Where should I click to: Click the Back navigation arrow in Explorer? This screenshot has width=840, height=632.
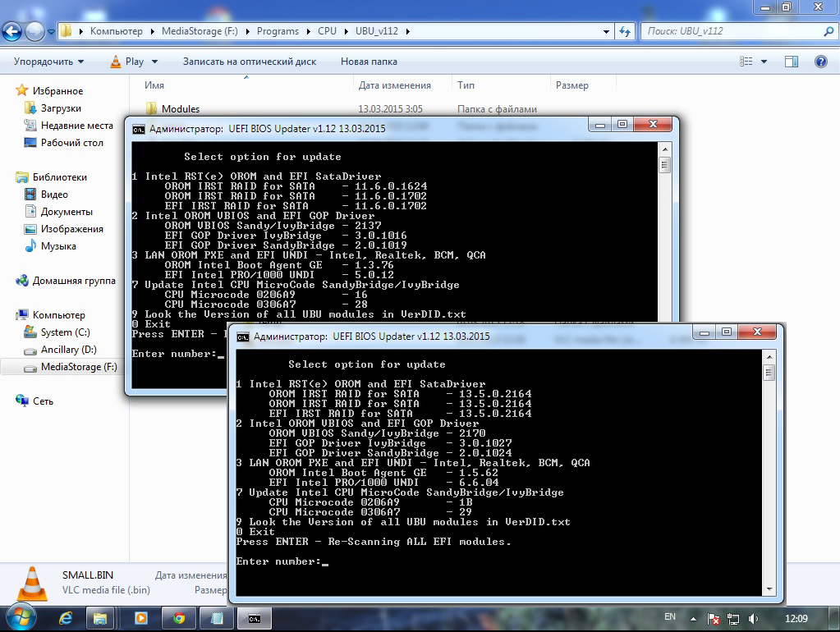point(11,31)
